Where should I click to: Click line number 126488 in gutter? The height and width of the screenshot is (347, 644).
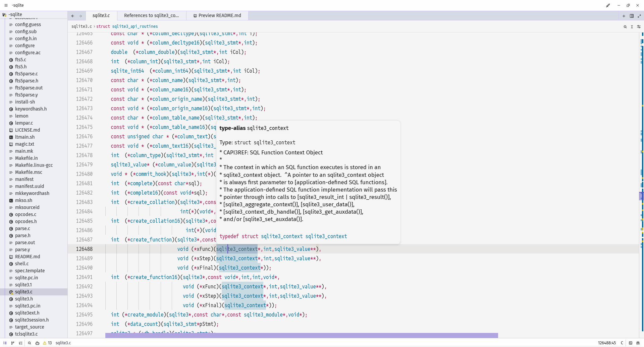click(x=84, y=249)
